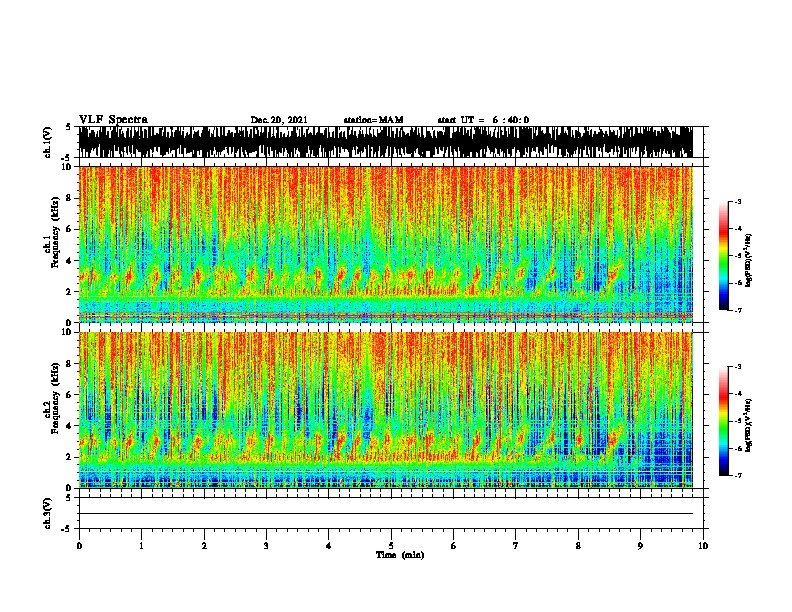
Task: Click time axis tick label "0"
Action: coord(79,546)
